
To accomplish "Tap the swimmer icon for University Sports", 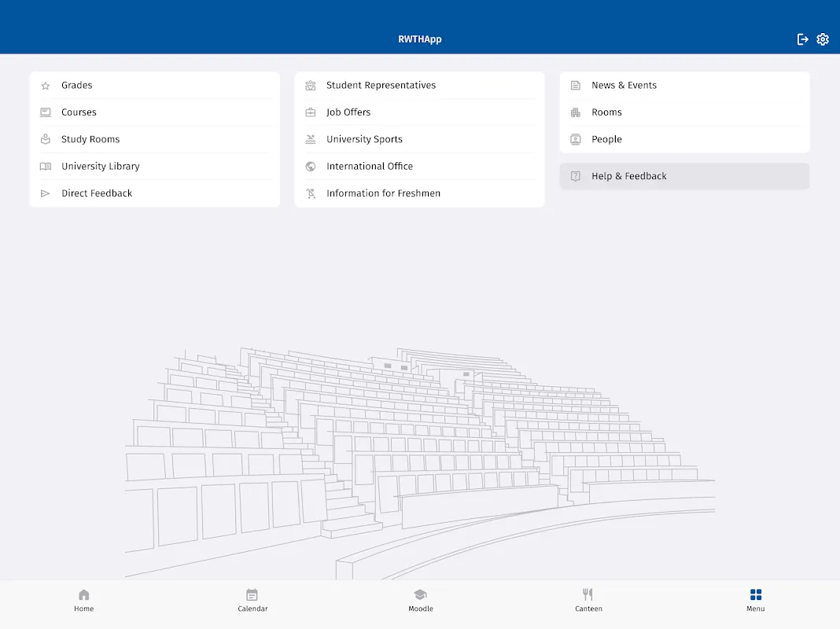I will click(311, 139).
